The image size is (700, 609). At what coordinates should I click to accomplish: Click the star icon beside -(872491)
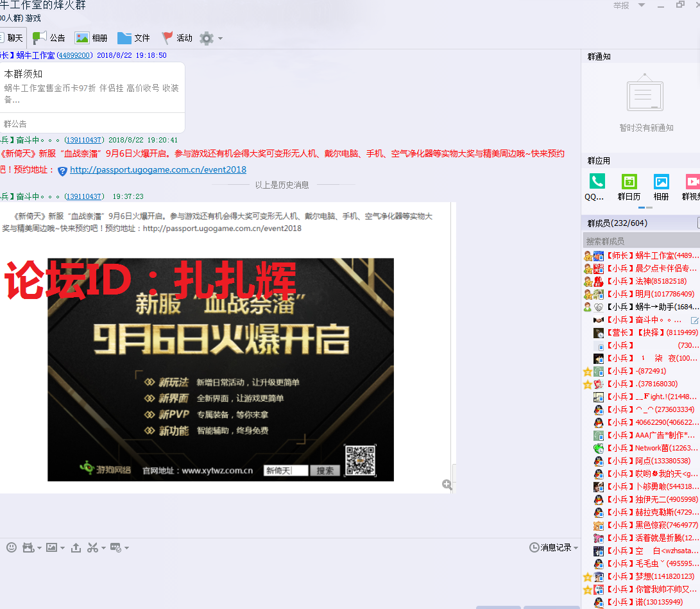[588, 372]
